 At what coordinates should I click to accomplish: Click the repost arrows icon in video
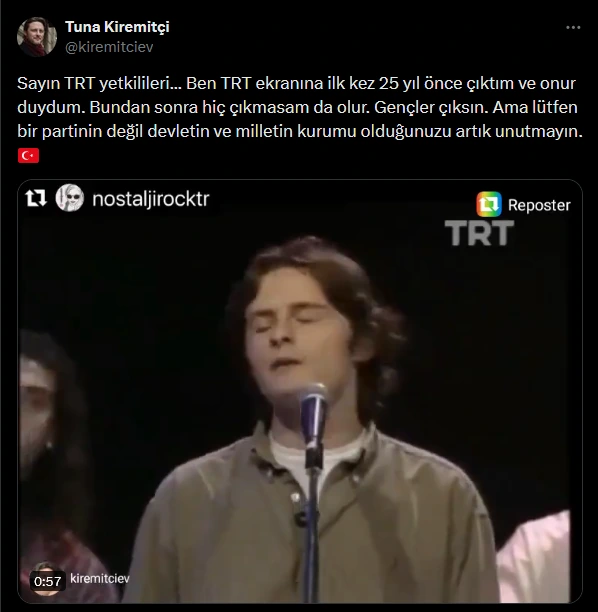pos(36,198)
